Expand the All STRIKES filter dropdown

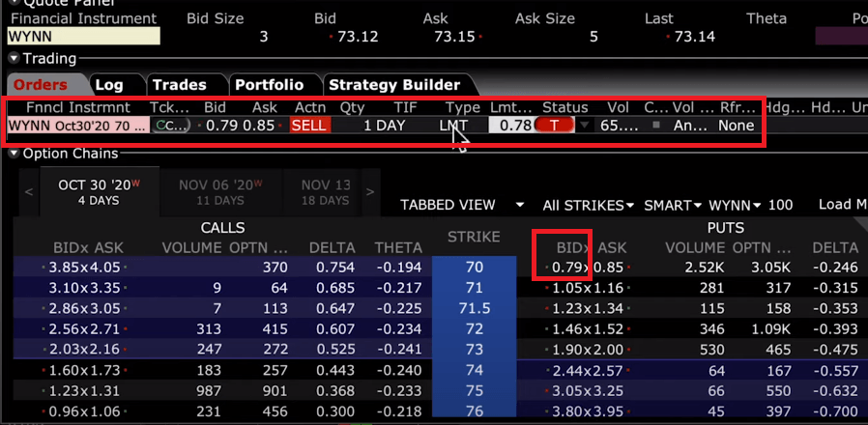[588, 205]
